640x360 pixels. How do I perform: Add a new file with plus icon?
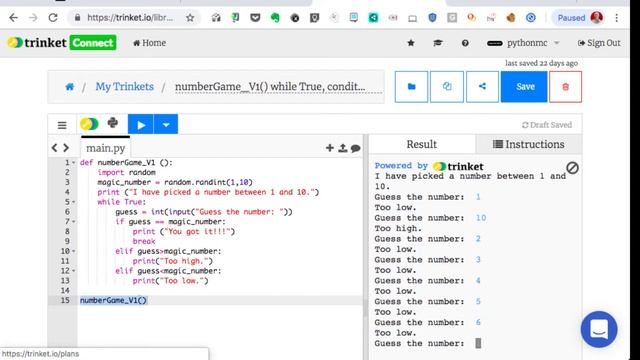tap(330, 148)
